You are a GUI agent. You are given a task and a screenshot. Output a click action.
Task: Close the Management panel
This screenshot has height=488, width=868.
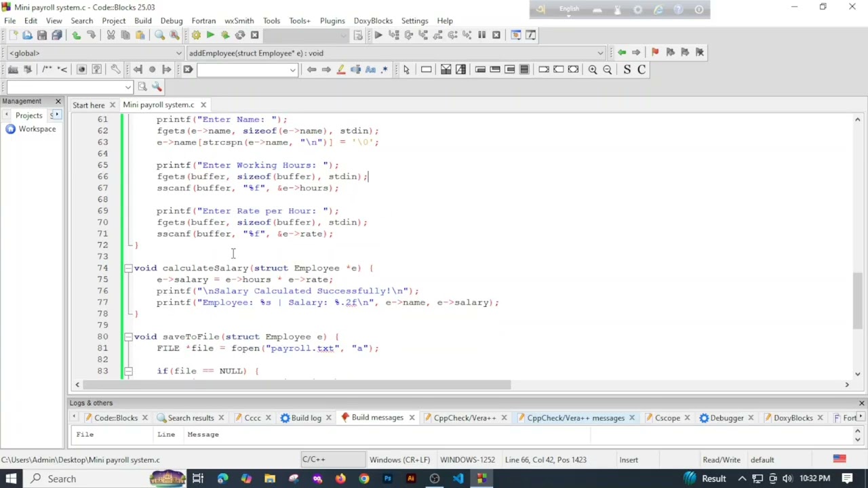click(x=58, y=101)
